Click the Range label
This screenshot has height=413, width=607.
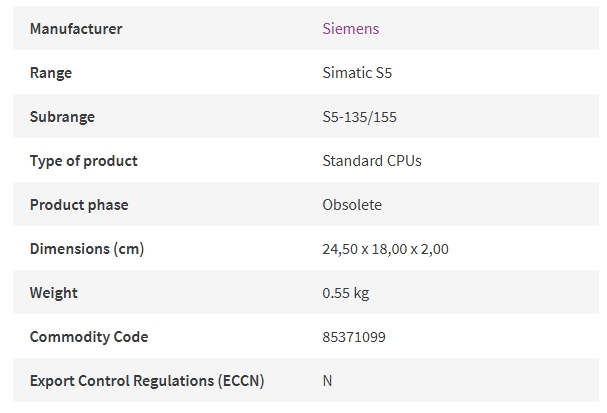coord(51,73)
